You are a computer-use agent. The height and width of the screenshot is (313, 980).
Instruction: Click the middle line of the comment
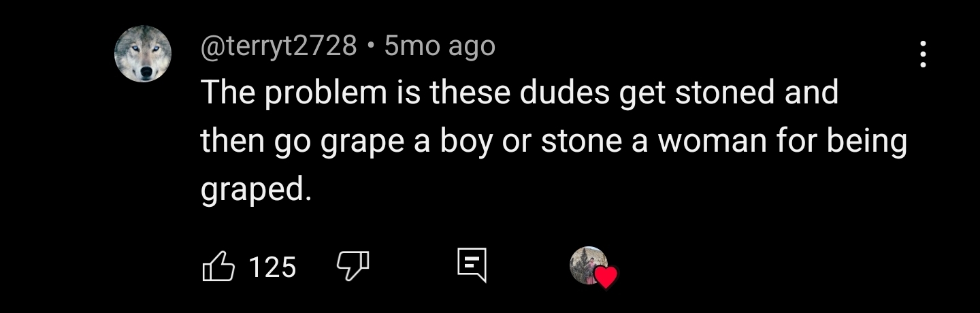[553, 142]
